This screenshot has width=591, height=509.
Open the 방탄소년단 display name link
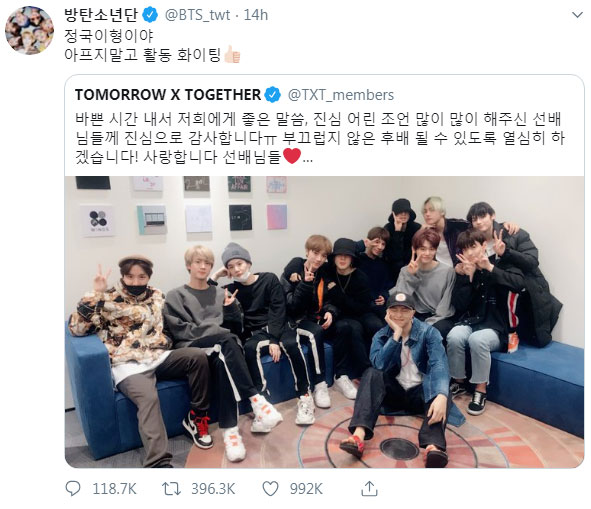[x=102, y=15]
